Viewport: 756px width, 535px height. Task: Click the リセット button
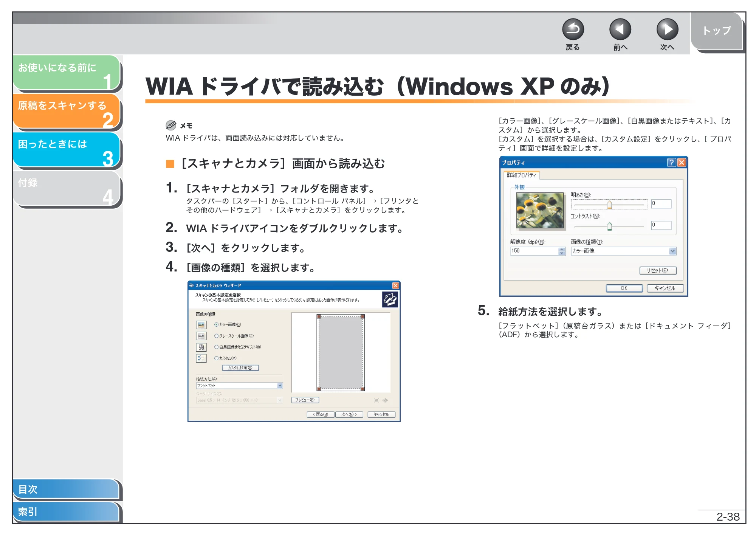[x=658, y=270]
